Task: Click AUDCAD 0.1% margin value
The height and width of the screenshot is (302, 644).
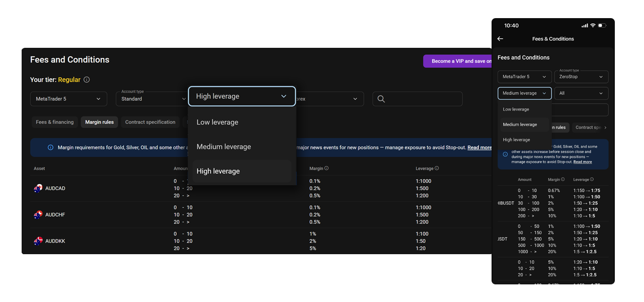Action: (315, 181)
